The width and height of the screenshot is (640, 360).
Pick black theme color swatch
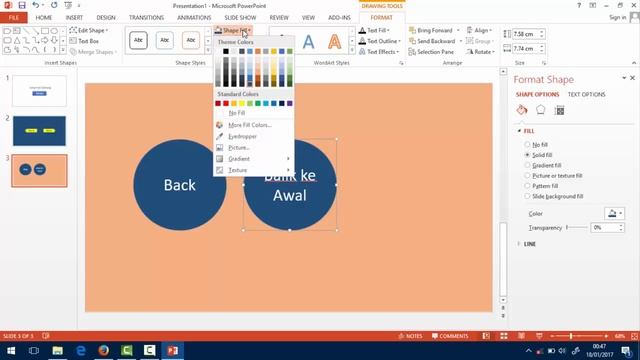pyautogui.click(x=226, y=51)
